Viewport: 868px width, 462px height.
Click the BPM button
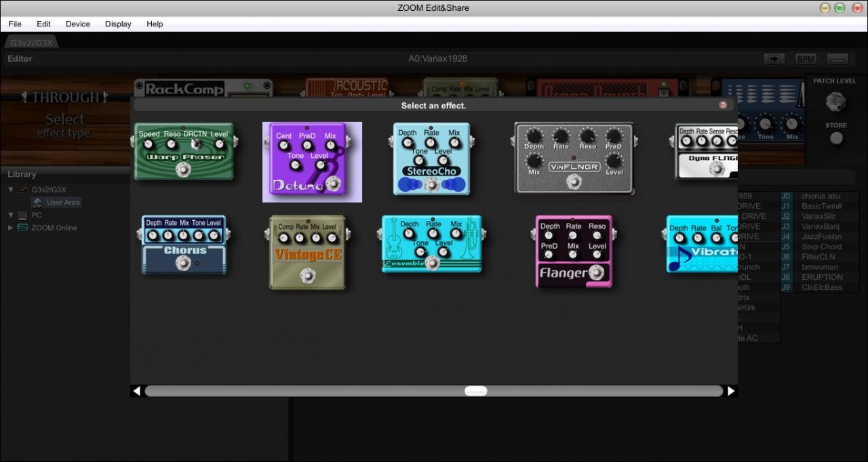click(x=806, y=59)
